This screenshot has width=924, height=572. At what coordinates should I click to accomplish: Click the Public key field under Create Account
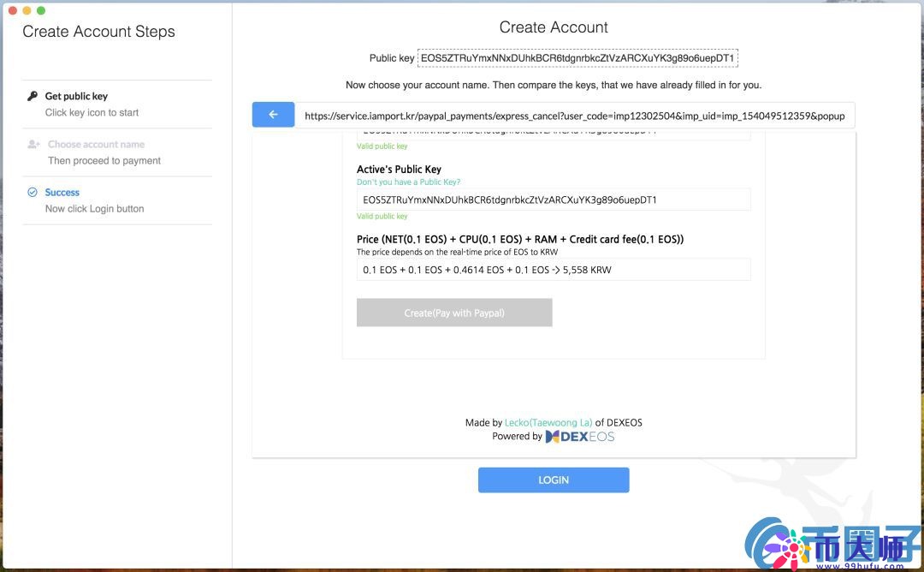coord(577,58)
